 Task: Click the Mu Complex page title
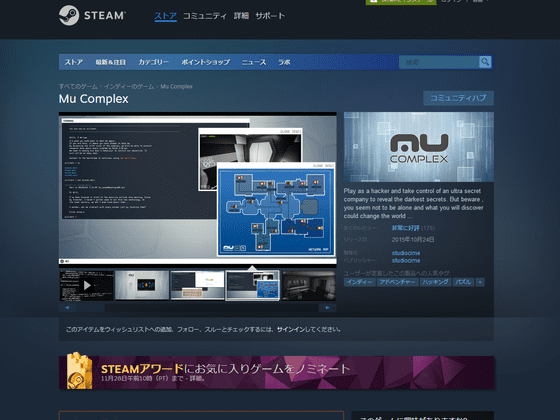(x=94, y=99)
